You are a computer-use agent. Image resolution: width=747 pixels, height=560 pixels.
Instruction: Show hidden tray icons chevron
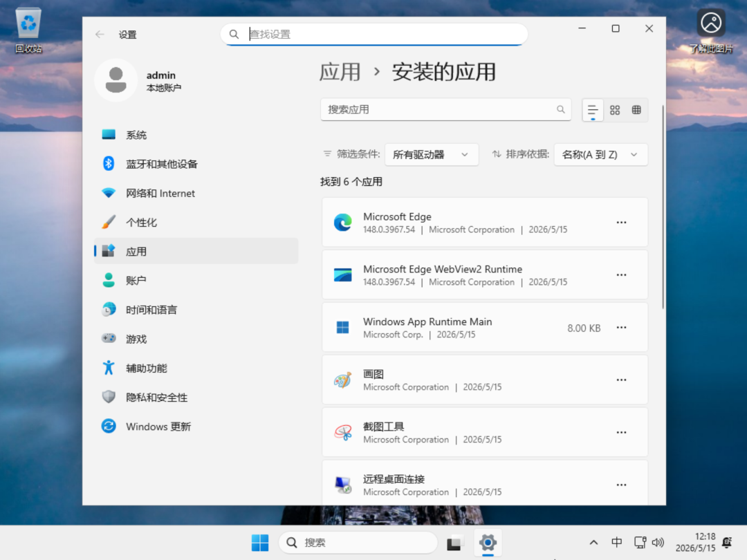pyautogui.click(x=593, y=543)
